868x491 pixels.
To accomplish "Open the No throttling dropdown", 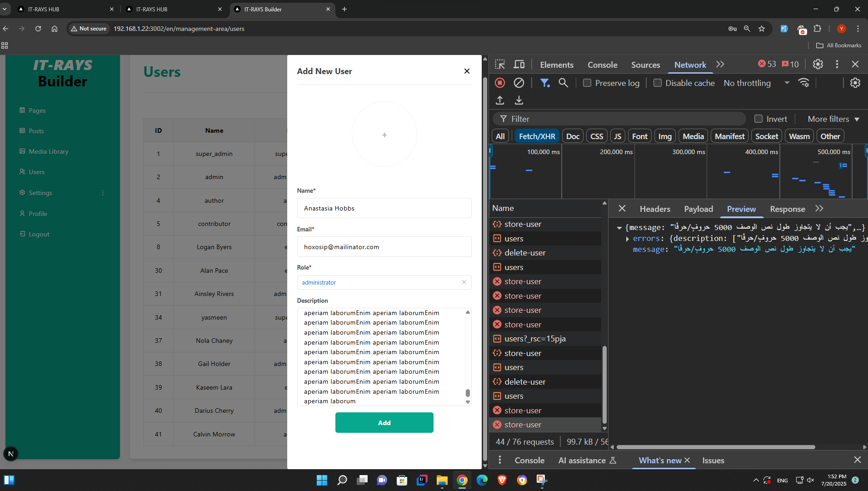I will coord(756,83).
